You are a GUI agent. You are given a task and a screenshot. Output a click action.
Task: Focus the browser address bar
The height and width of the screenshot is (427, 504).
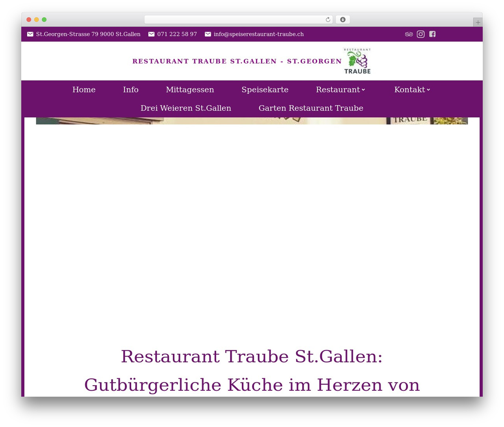238,20
